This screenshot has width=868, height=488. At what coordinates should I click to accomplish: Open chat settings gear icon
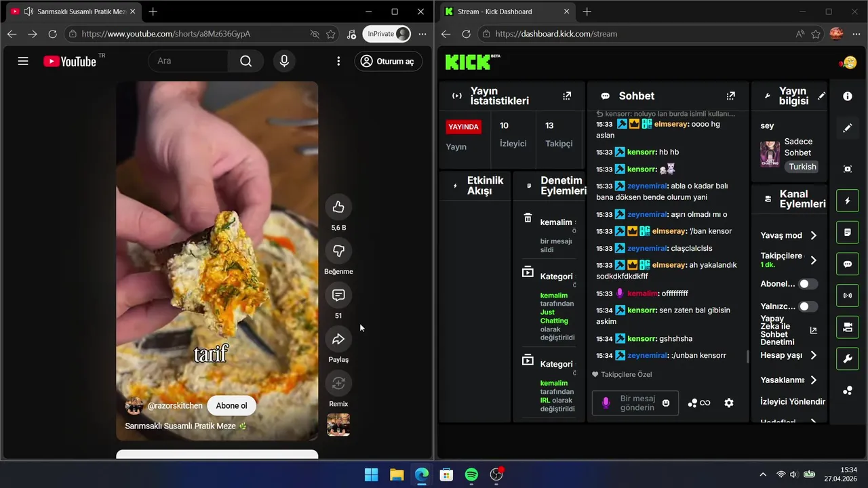(729, 403)
